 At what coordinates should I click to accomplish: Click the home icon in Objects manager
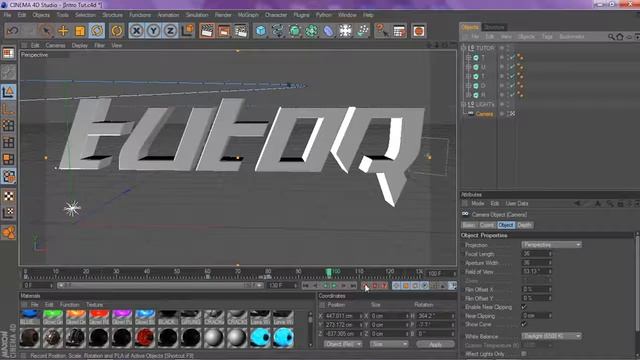[x=620, y=37]
